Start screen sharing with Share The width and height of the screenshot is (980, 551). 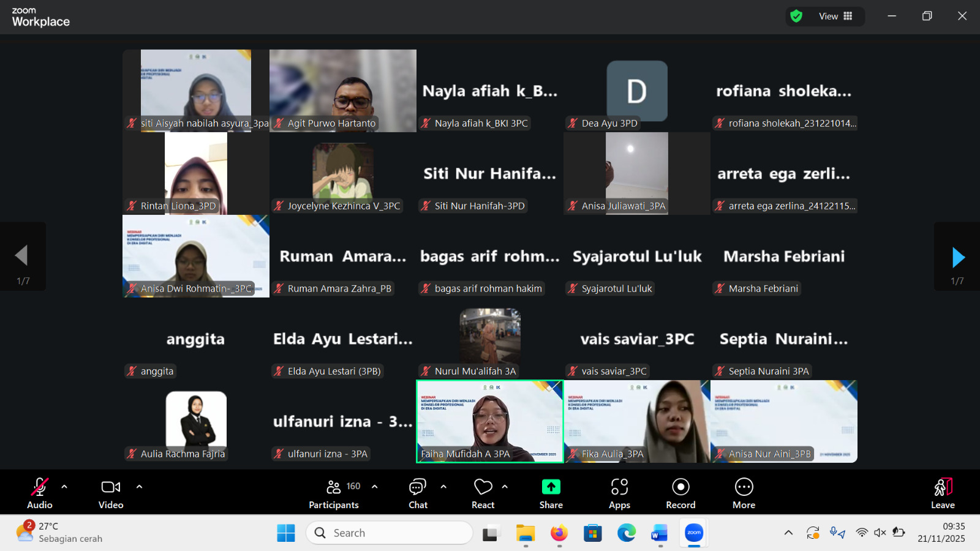(x=551, y=493)
